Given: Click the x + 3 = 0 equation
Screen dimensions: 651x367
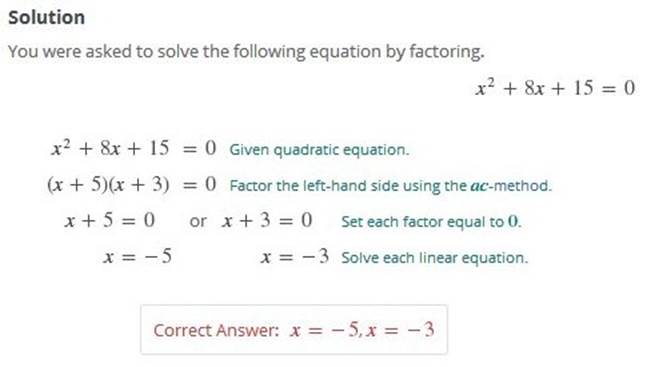Looking at the screenshot, I should coord(267,220).
